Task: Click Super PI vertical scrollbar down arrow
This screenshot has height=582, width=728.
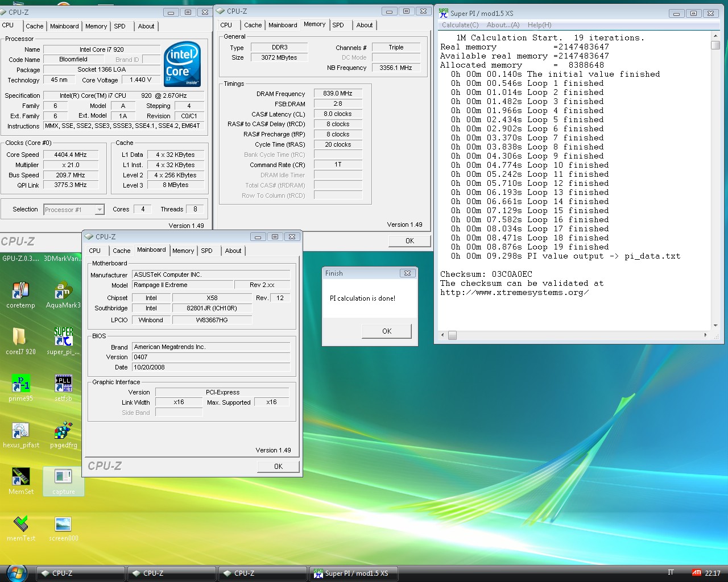Action: click(715, 326)
